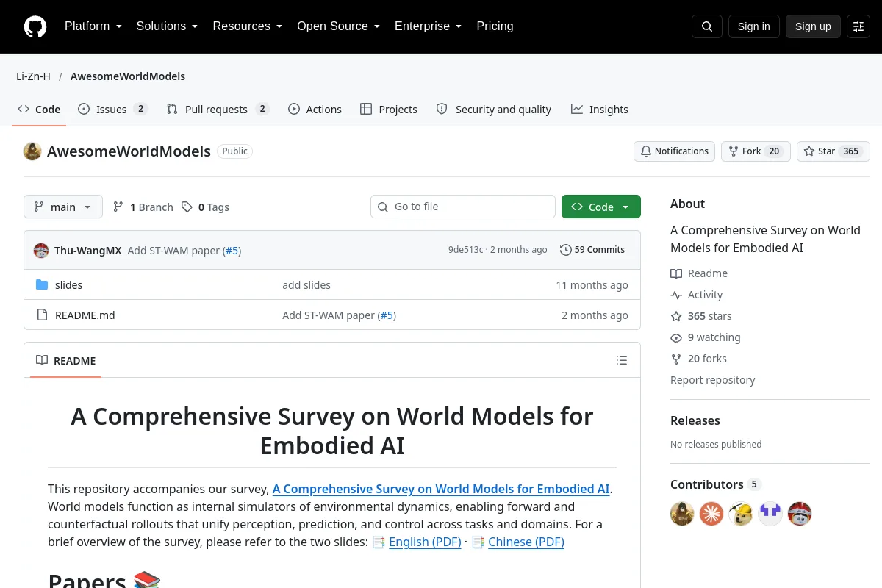
Task: Open the README.md file
Action: coord(85,315)
